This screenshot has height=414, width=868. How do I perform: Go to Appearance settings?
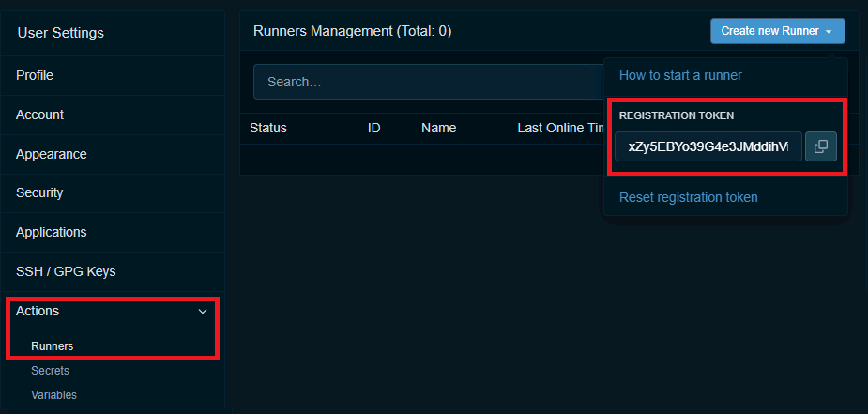point(113,154)
